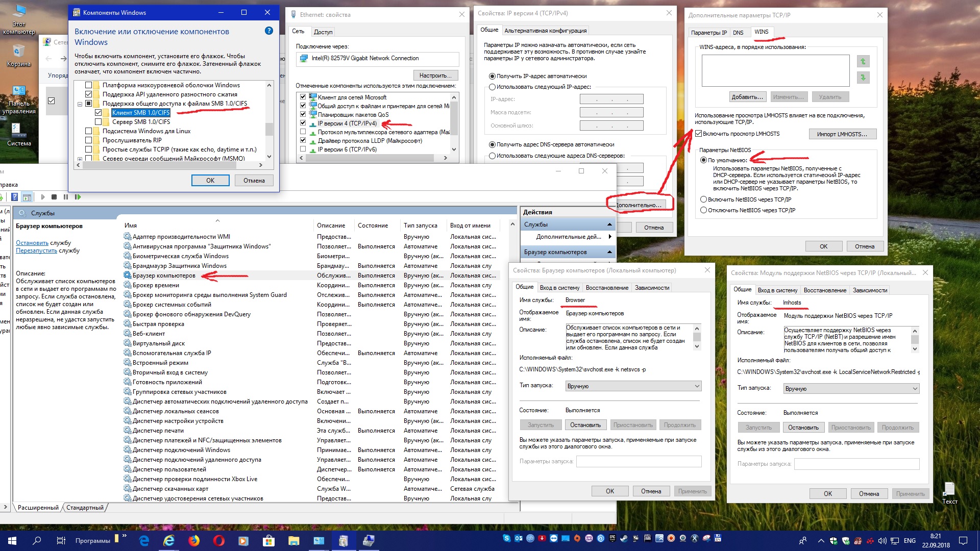The image size is (980, 551).
Task: Click Перезапустить службу link
Action: (x=36, y=251)
